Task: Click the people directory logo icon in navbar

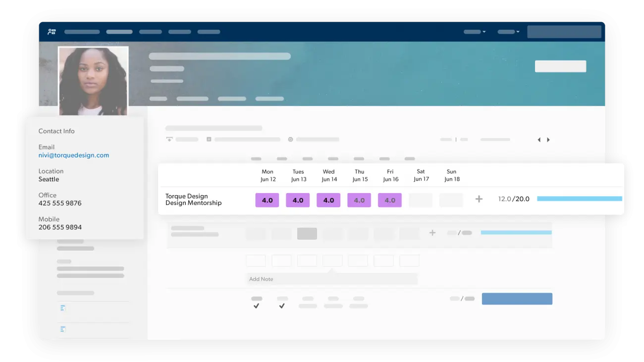Action: point(52,32)
